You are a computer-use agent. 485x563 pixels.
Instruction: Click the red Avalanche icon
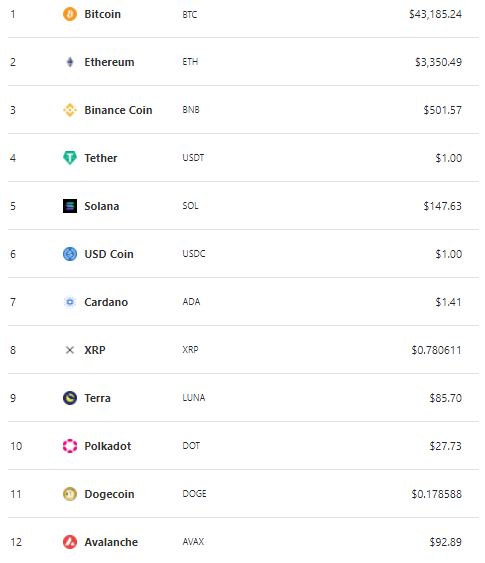click(x=70, y=542)
